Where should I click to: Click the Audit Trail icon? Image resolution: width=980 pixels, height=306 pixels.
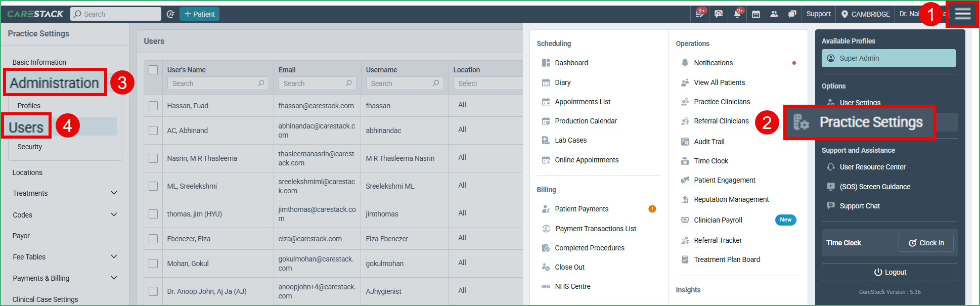pos(685,142)
